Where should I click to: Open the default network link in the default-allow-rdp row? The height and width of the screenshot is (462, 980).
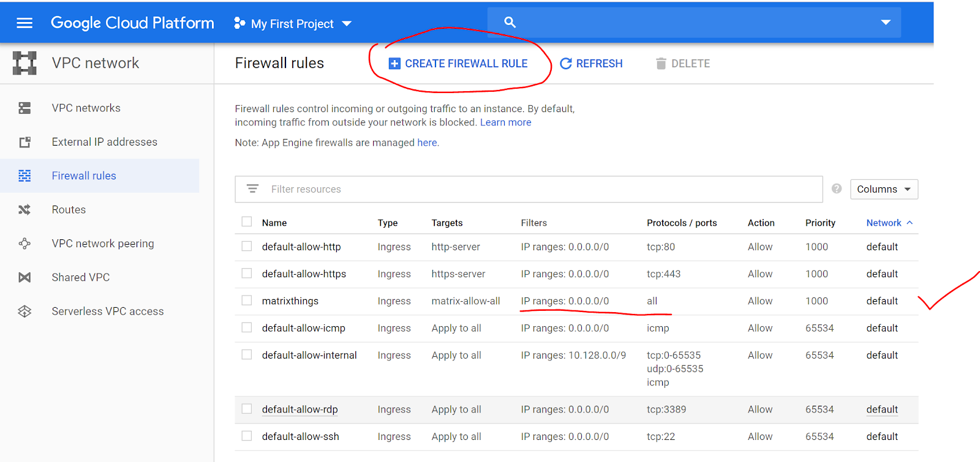pos(882,409)
